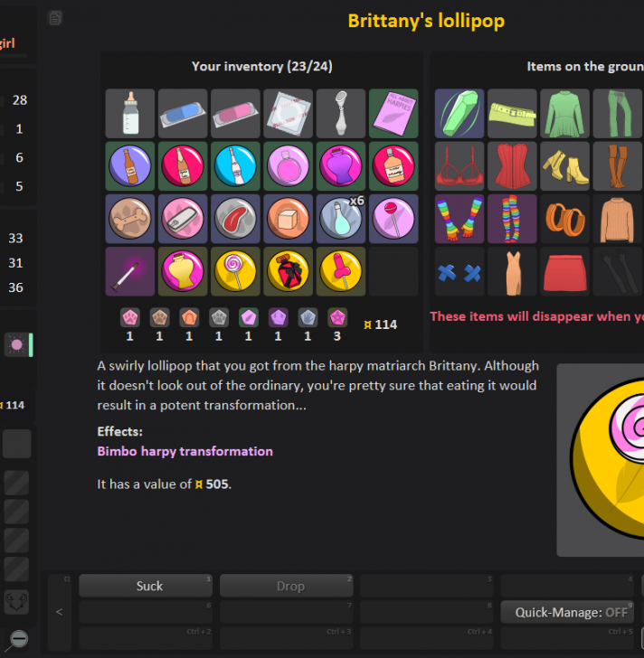644x658 pixels.
Task: Pick the yellow boots from the ground
Action: click(564, 165)
